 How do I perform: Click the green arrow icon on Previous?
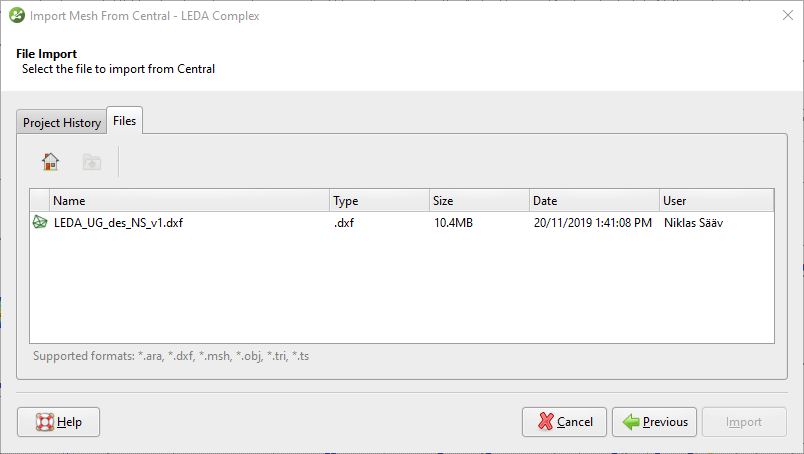[631, 422]
